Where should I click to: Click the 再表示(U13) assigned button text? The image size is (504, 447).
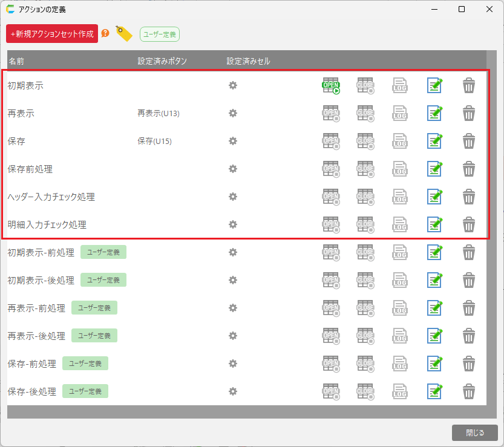[x=159, y=114]
